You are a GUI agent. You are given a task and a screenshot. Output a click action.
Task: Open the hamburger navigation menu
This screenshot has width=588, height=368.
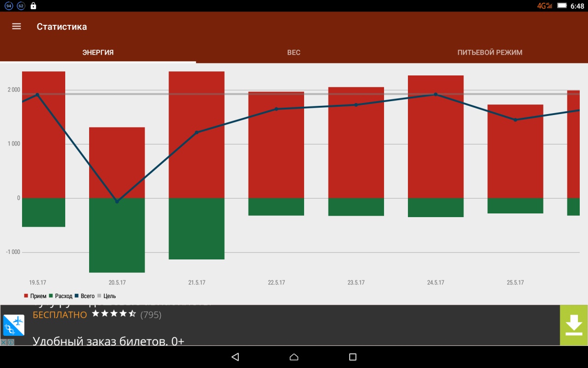17,27
